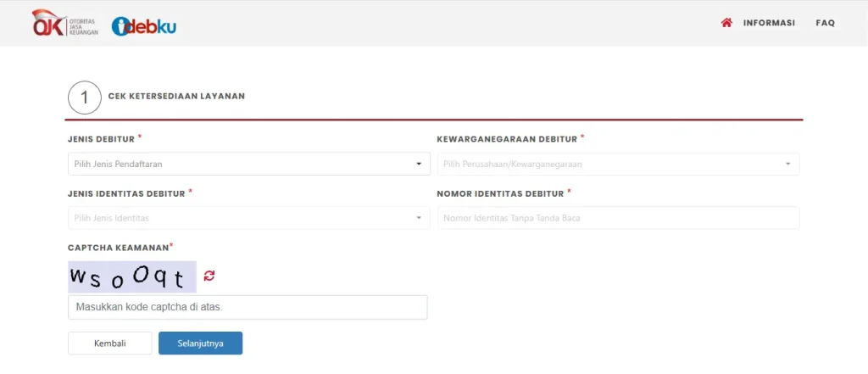
Task: Open the INFORMASI menu
Action: point(769,23)
